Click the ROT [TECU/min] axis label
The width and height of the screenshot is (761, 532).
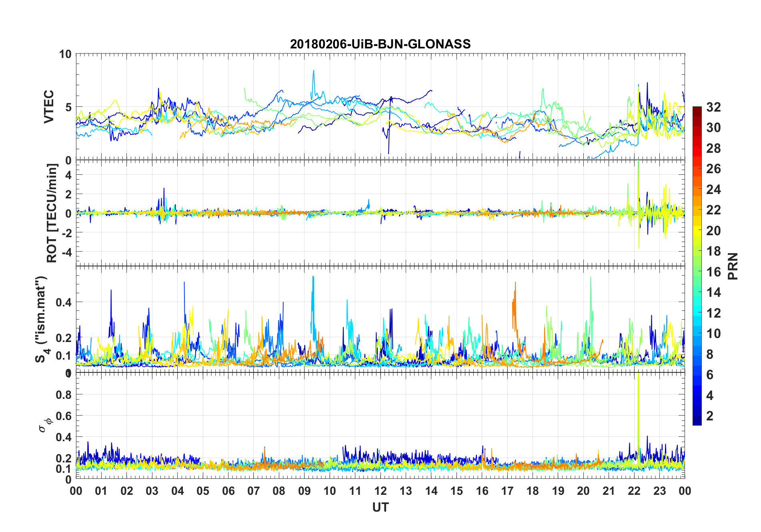(x=52, y=213)
